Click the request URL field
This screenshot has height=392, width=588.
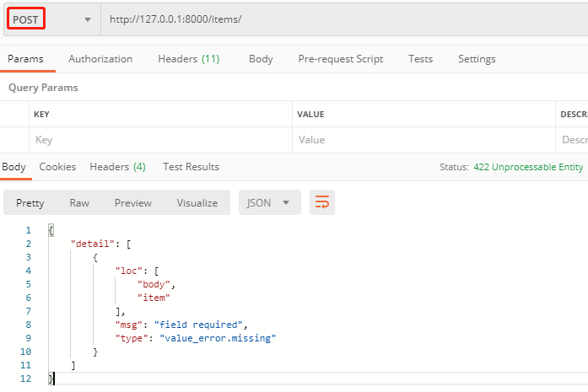pyautogui.click(x=337, y=19)
